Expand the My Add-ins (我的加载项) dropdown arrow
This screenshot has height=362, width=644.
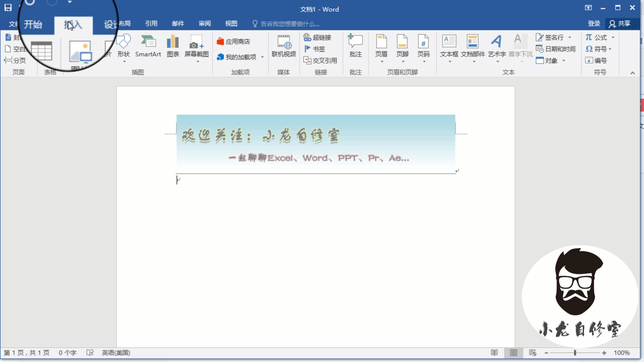pos(262,57)
